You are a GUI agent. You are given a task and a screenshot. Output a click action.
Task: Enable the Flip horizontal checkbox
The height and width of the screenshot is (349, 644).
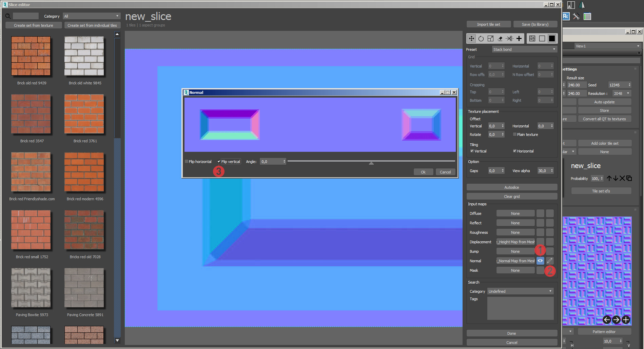tap(187, 162)
